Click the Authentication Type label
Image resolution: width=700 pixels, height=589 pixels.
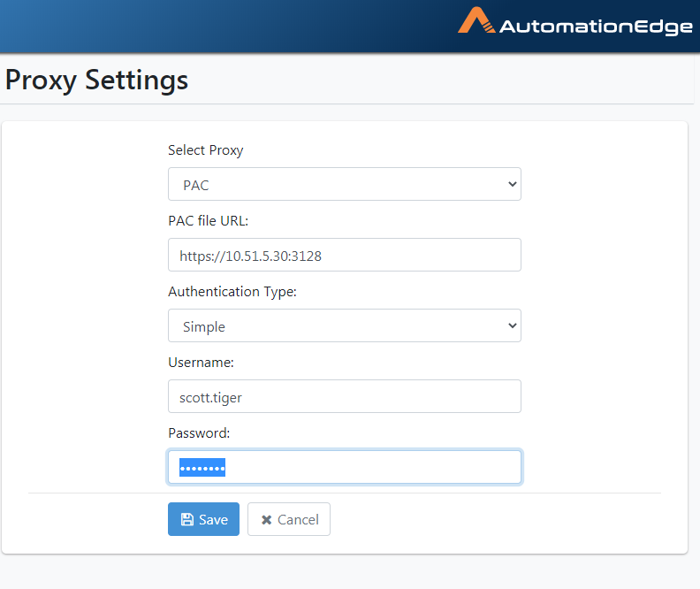pyautogui.click(x=232, y=292)
